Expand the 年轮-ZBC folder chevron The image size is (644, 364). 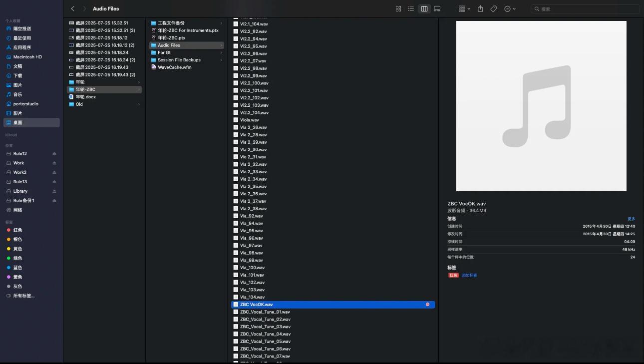tap(139, 90)
